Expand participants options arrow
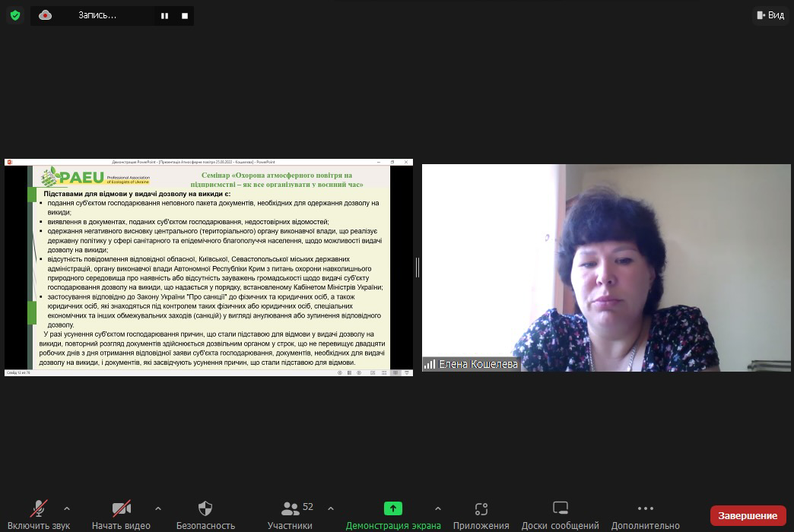 click(x=331, y=508)
